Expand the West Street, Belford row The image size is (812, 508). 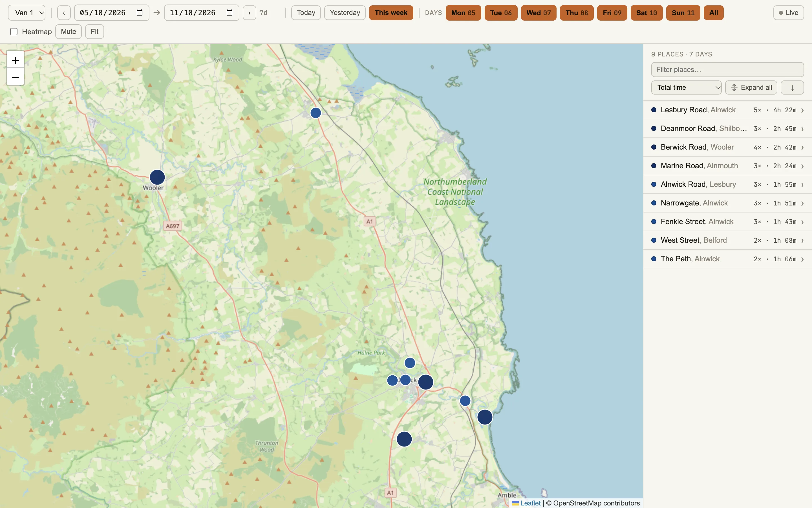(x=727, y=240)
